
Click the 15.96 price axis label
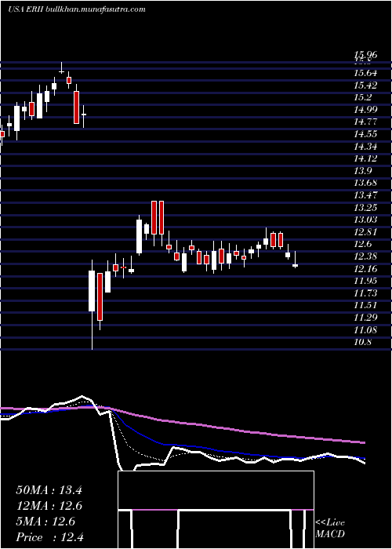point(365,55)
